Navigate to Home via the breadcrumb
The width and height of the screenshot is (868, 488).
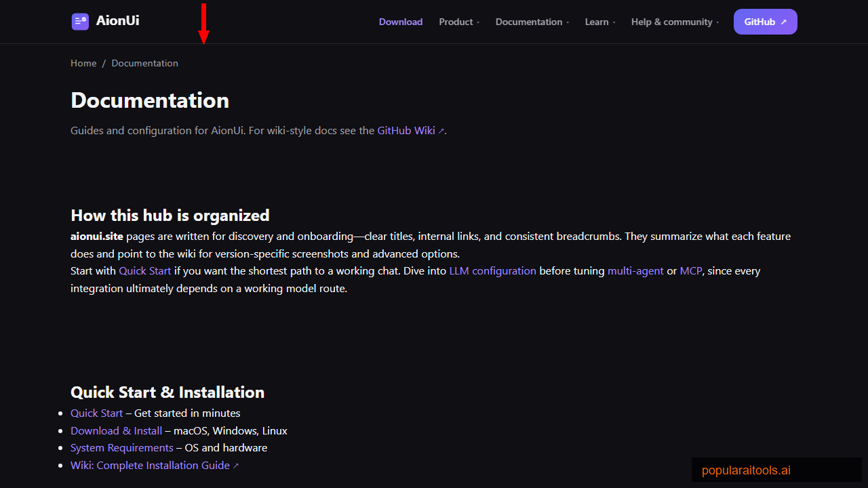pyautogui.click(x=83, y=63)
